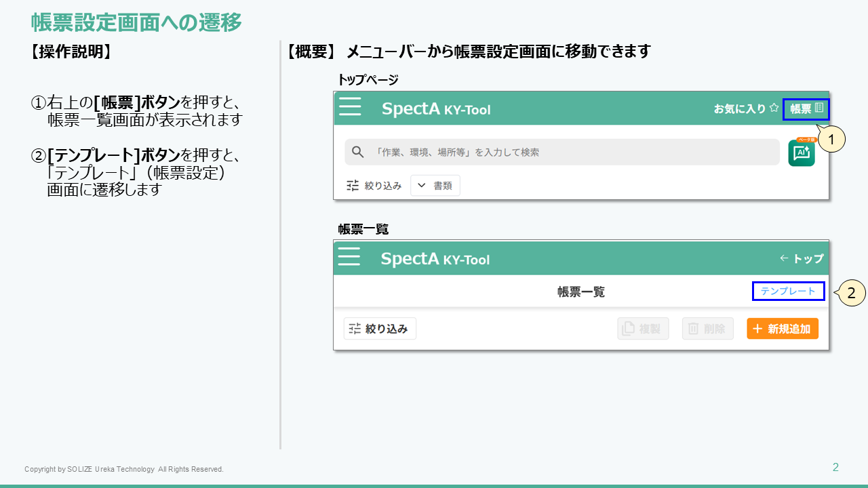
Task: Click callout marker number 2
Action: 852,293
